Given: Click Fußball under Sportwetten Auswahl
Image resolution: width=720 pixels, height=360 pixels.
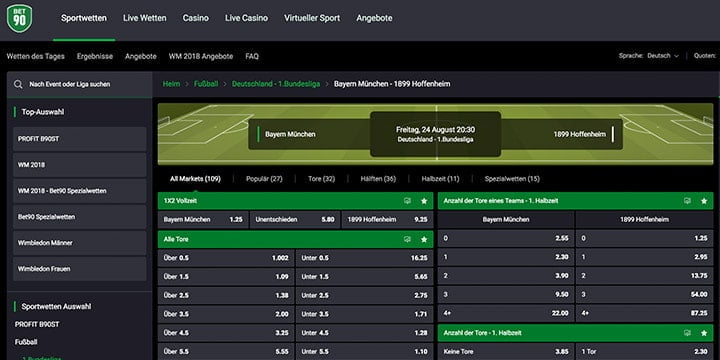Looking at the screenshot, I should click(26, 342).
